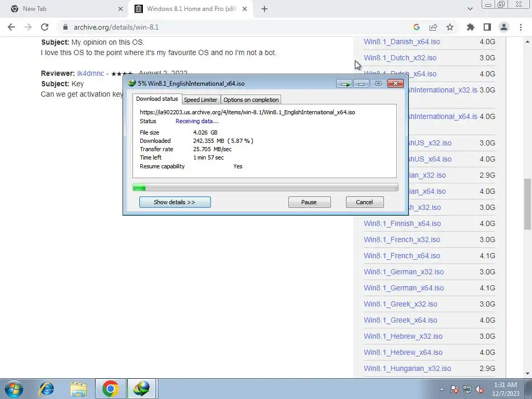Image resolution: width=532 pixels, height=399 pixels.
Task: Download Win8.1_Danish_x64.iso
Action: click(x=402, y=42)
